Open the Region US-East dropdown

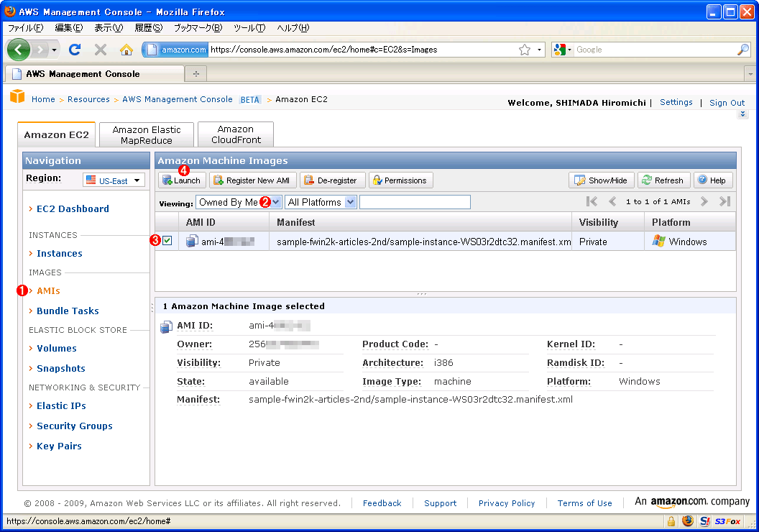[x=114, y=180]
